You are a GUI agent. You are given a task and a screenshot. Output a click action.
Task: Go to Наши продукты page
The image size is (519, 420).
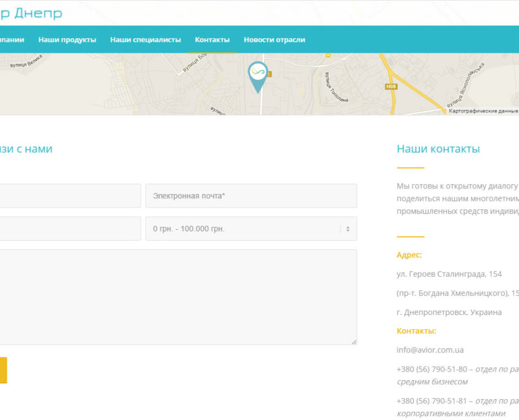[x=67, y=40]
